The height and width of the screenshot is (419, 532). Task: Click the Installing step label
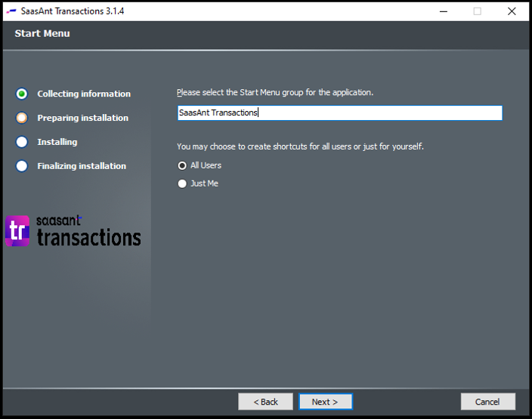click(57, 142)
